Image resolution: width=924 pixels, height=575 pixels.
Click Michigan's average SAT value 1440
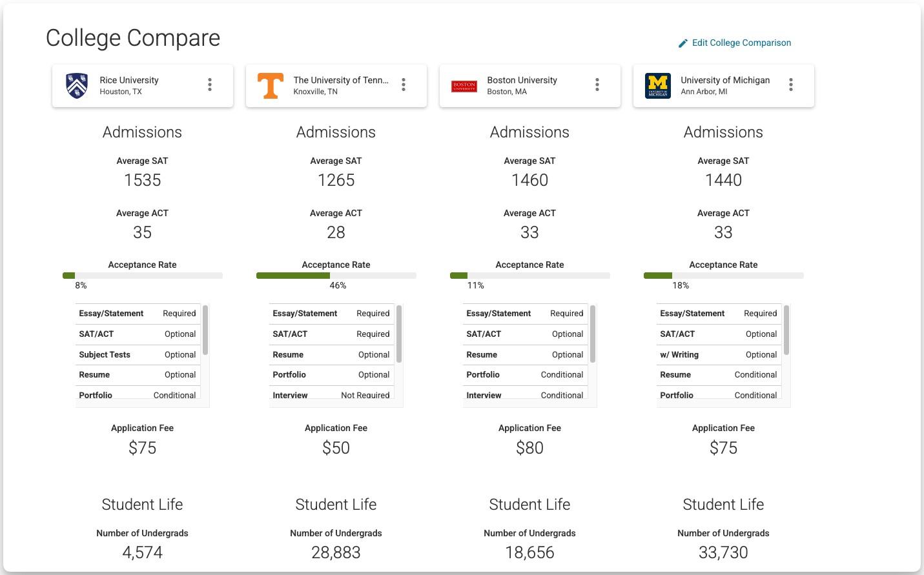724,180
